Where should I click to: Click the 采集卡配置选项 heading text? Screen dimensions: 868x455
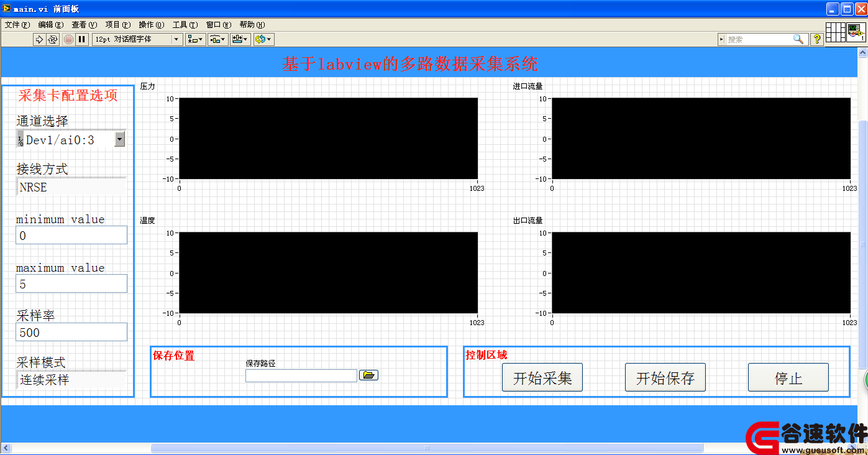(68, 95)
